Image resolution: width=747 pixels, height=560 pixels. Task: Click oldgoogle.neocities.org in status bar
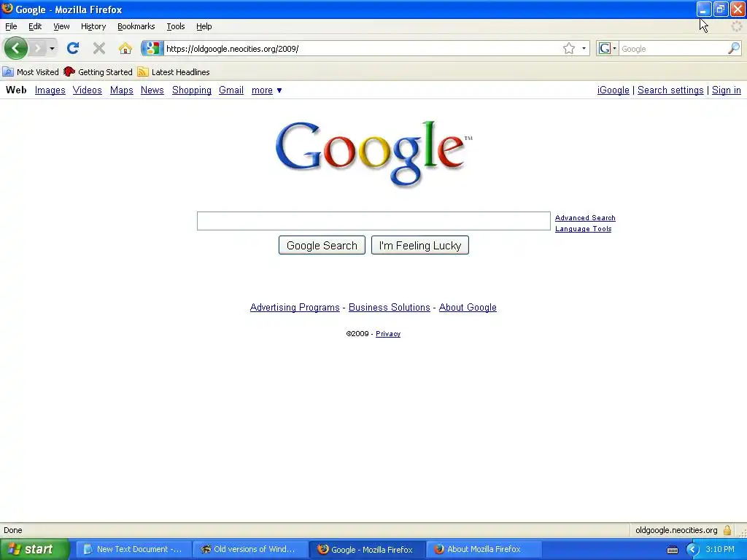(x=676, y=530)
